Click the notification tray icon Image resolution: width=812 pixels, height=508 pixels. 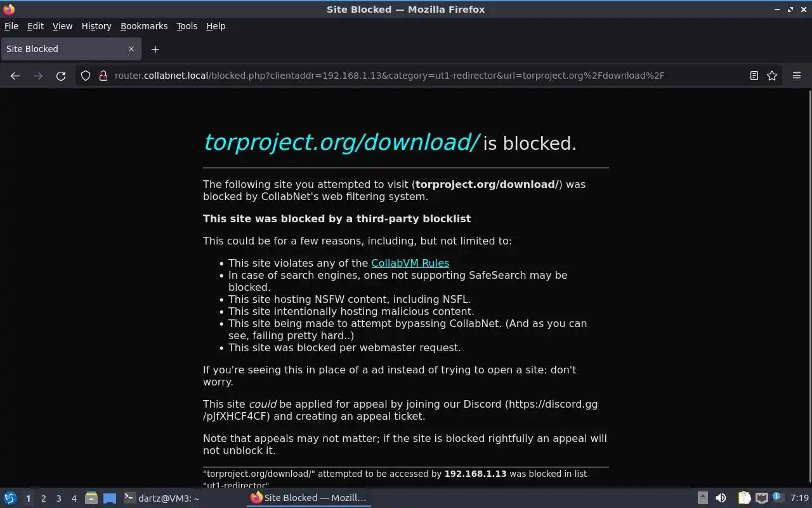(779, 498)
